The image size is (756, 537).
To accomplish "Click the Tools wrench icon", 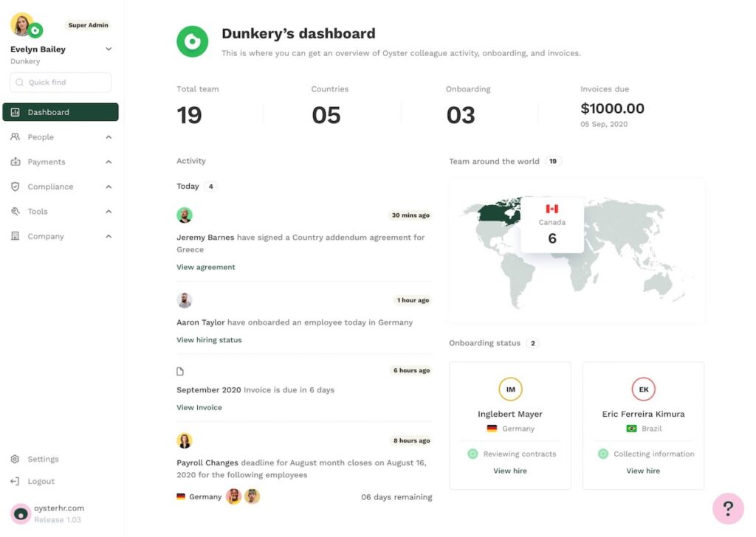I will point(15,212).
